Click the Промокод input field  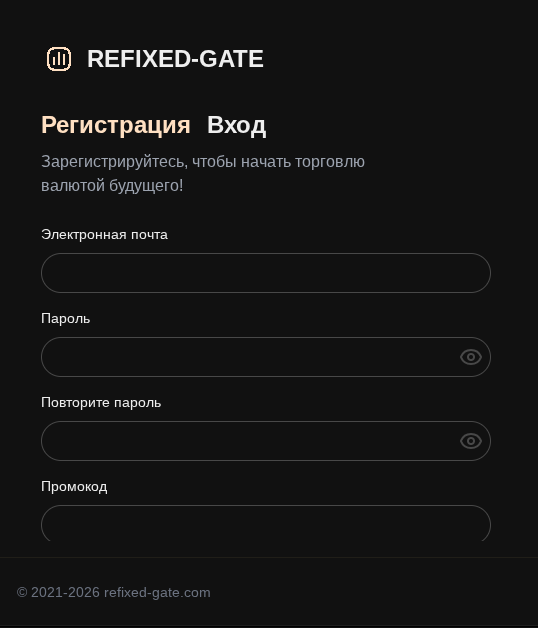click(266, 523)
